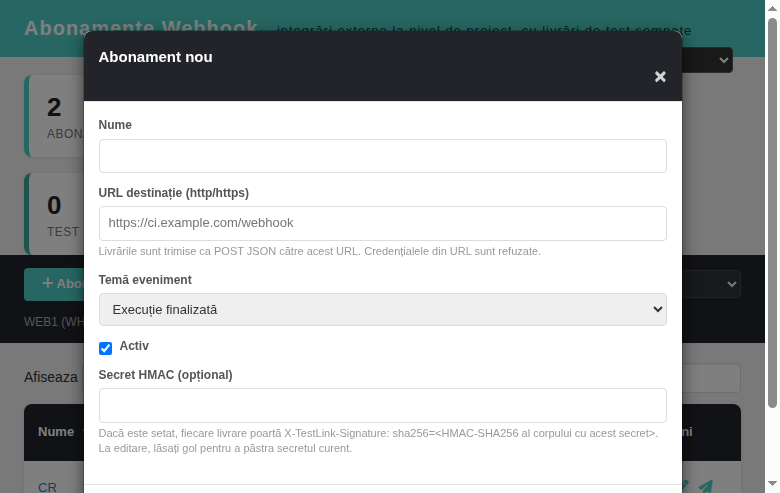This screenshot has width=780, height=493.
Task: Expand the filter dropdown in the dark toolbar
Action: [711, 284]
